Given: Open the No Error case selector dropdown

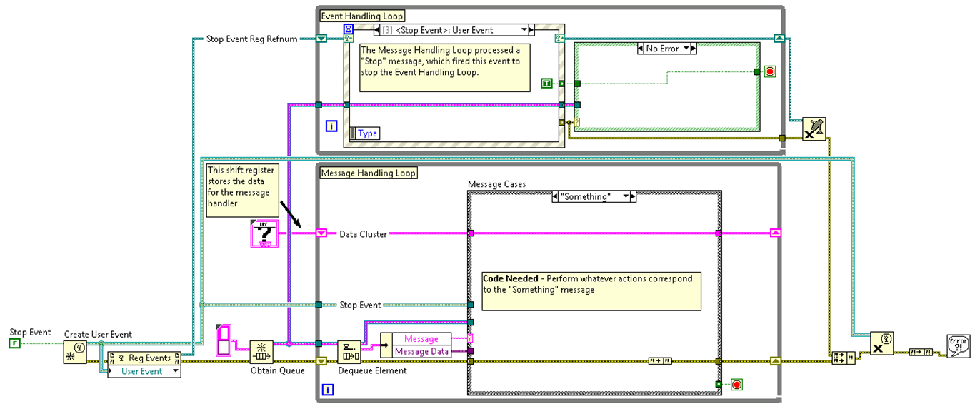Looking at the screenshot, I should 686,49.
